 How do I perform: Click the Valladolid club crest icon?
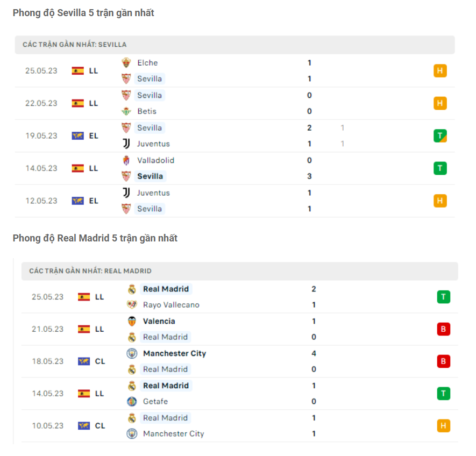pyautogui.click(x=126, y=160)
